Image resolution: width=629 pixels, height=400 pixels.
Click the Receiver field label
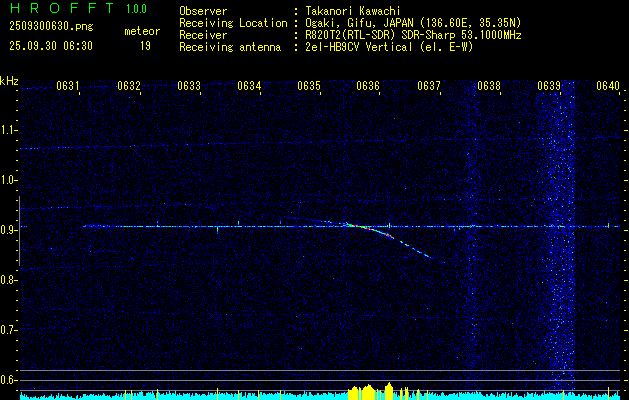(x=203, y=35)
